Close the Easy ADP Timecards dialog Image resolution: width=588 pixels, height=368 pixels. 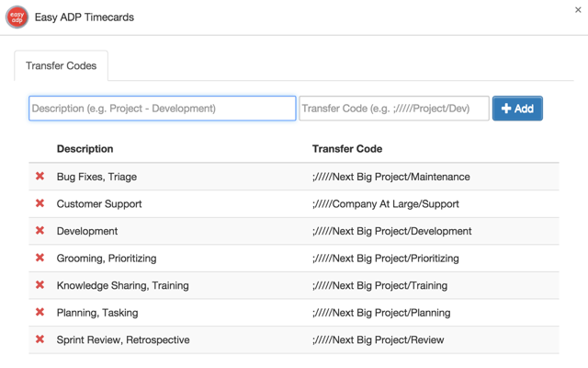click(578, 10)
